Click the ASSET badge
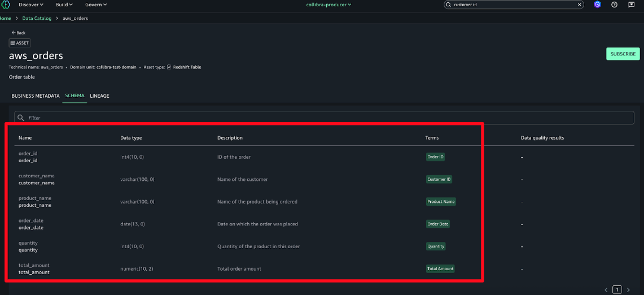644x295 pixels. click(19, 43)
